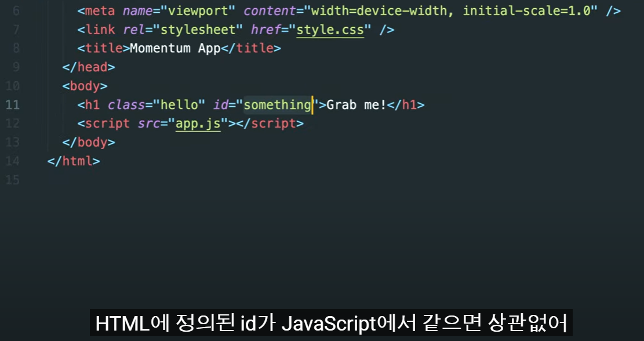Click line number 12 in the gutter
This screenshot has height=341, width=644.
pos(13,124)
